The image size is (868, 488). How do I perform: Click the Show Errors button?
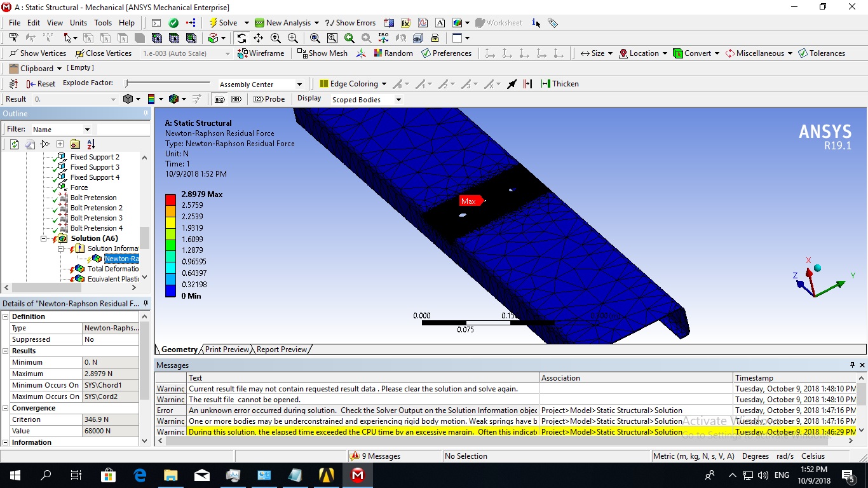click(350, 23)
